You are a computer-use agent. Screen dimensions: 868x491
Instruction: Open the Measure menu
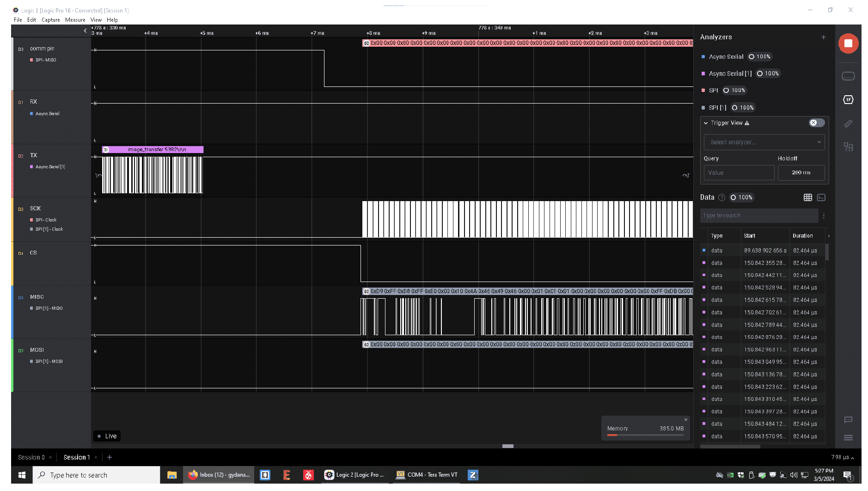coord(75,20)
